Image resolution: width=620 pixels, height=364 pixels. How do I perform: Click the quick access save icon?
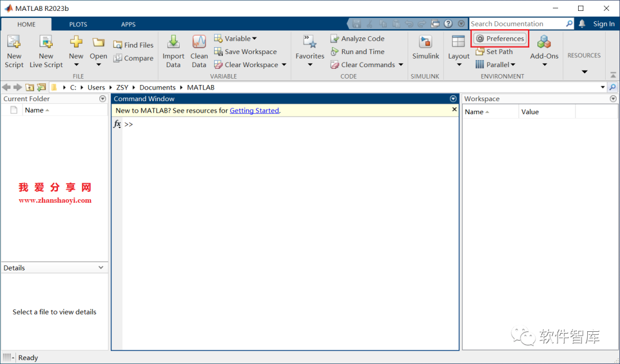point(356,24)
